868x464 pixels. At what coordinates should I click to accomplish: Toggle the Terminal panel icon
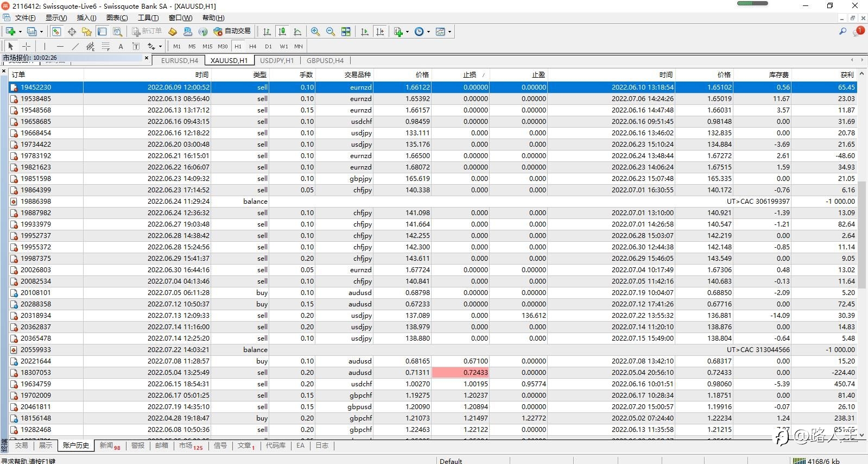click(x=102, y=32)
